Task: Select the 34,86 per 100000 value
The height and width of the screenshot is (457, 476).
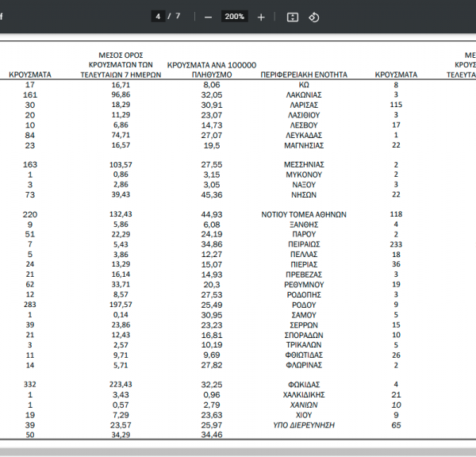Action: tap(212, 244)
